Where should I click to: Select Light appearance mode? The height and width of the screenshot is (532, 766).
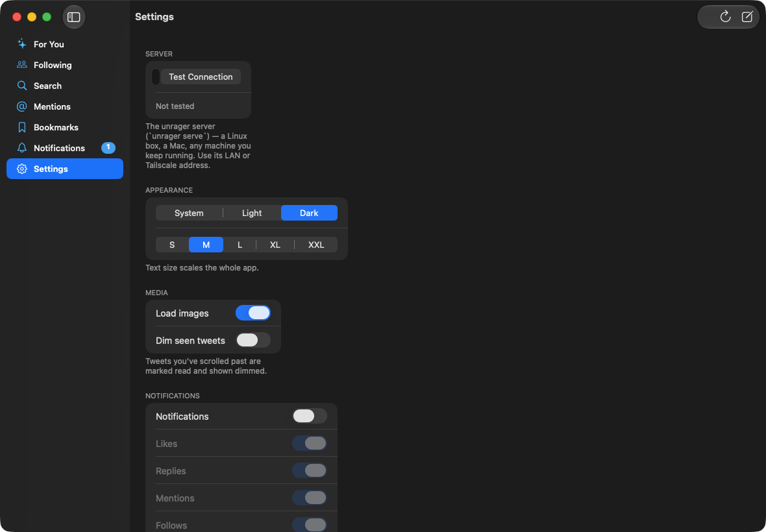252,213
